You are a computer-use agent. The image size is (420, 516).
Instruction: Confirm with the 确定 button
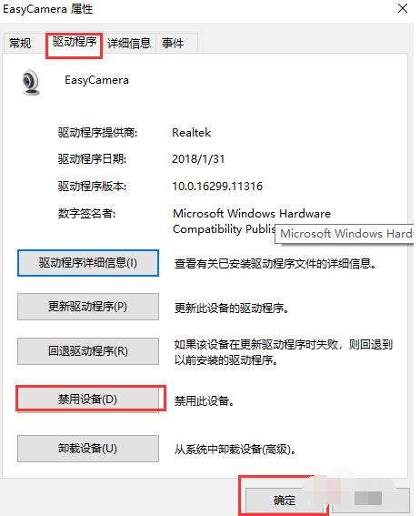click(285, 501)
